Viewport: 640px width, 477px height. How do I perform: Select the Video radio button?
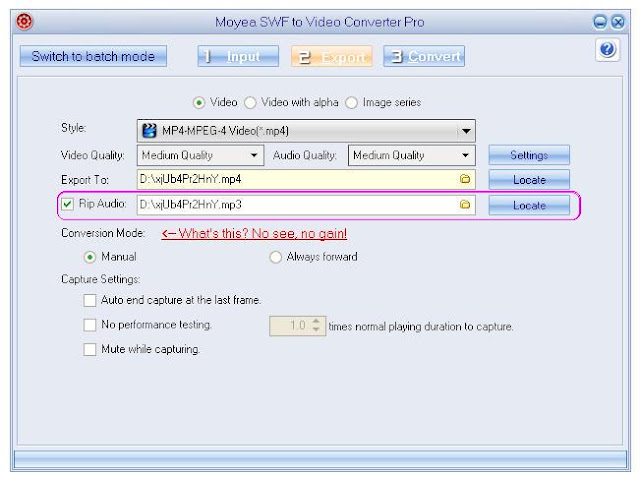199,102
